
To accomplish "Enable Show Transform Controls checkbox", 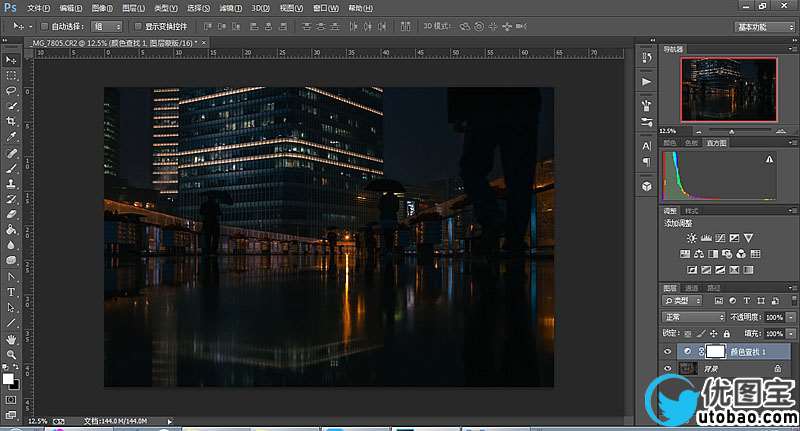I will tap(138, 26).
